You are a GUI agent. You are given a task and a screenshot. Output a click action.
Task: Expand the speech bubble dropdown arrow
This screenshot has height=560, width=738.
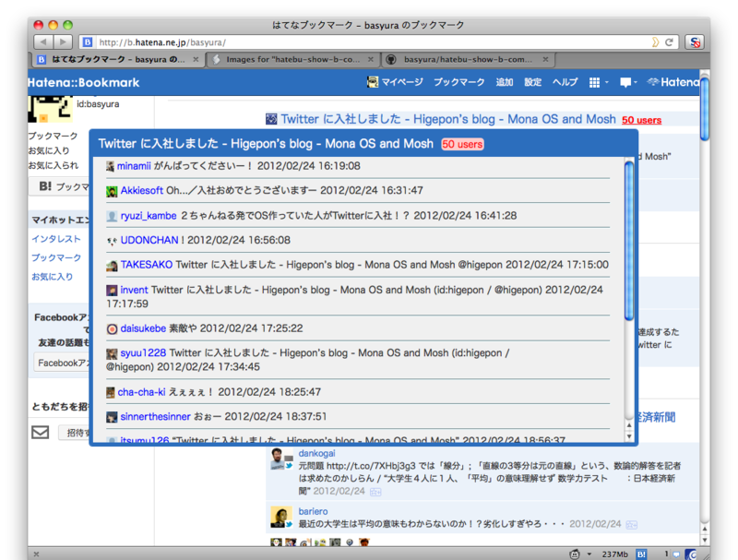(x=636, y=82)
